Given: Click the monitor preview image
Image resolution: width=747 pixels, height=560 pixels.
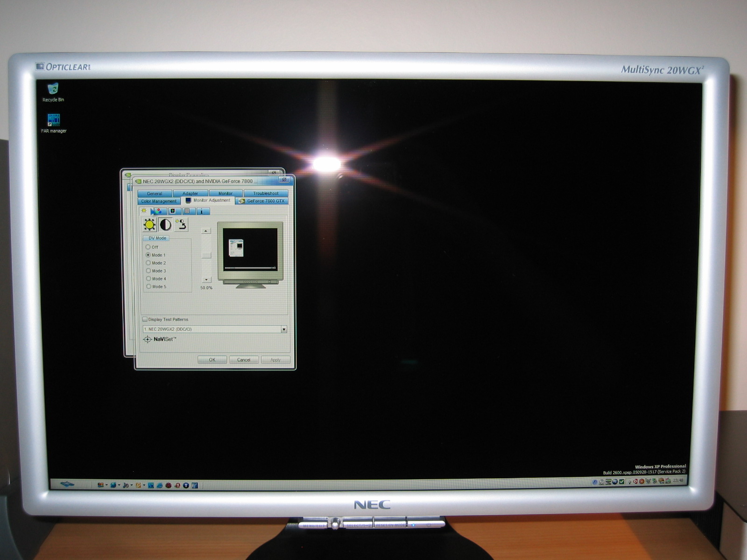Looking at the screenshot, I should pyautogui.click(x=250, y=255).
